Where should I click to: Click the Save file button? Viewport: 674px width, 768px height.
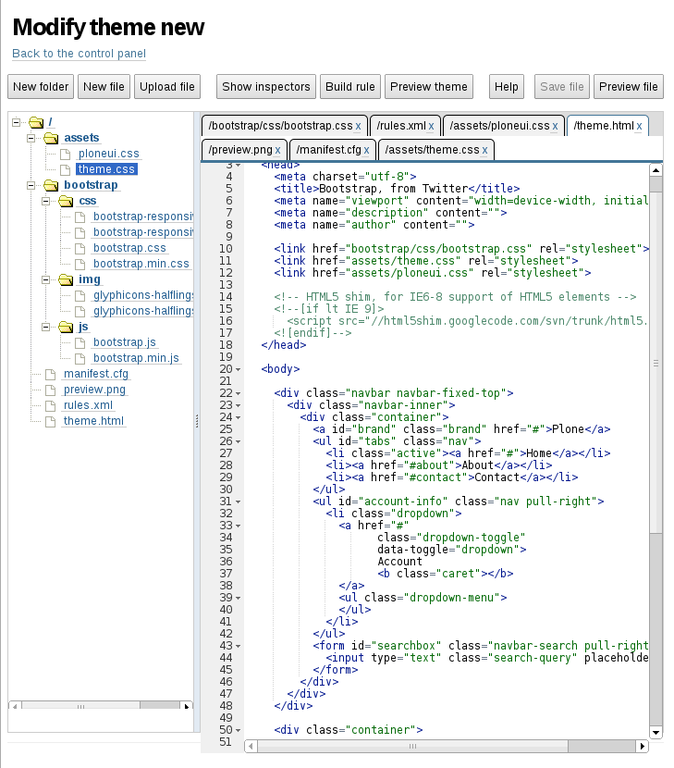coord(562,87)
